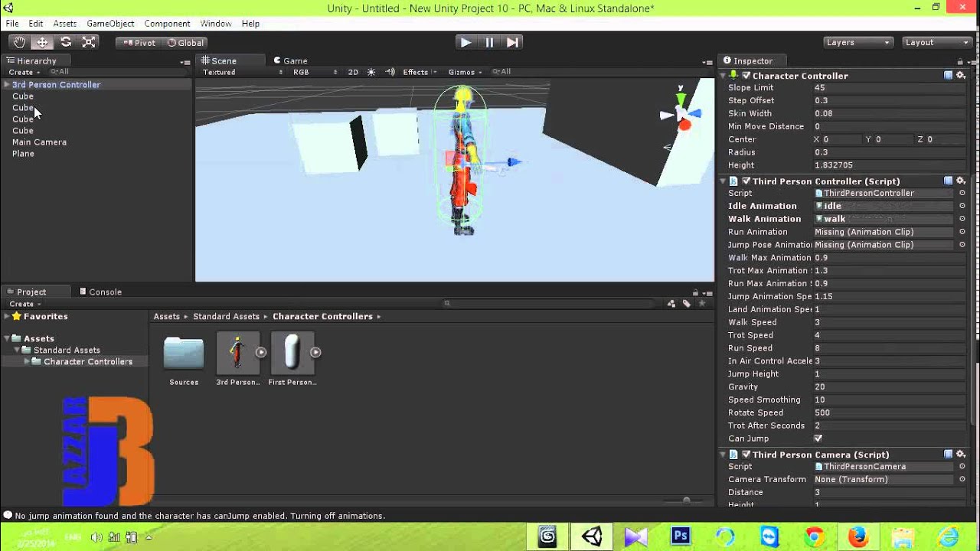Open Character Controller gear settings menu

click(961, 75)
